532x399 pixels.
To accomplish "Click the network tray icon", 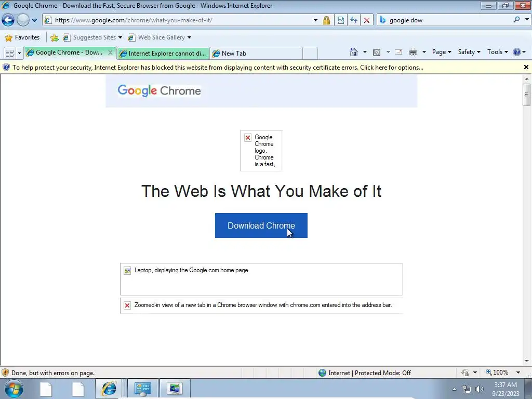I will 467,389.
